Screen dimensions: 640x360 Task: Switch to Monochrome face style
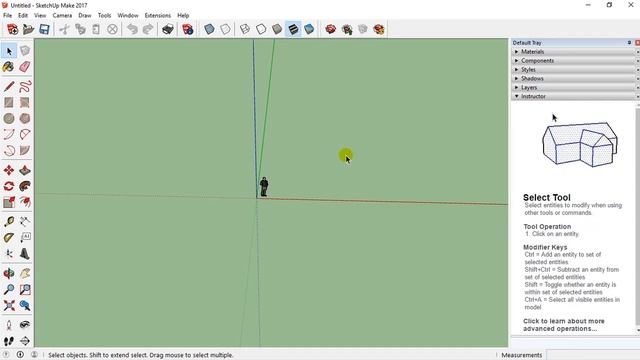click(309, 29)
